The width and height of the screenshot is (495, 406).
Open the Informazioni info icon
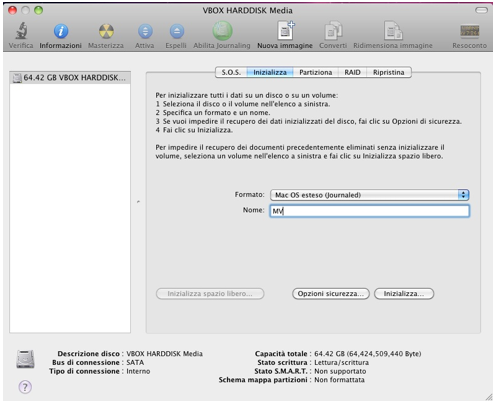[61, 31]
